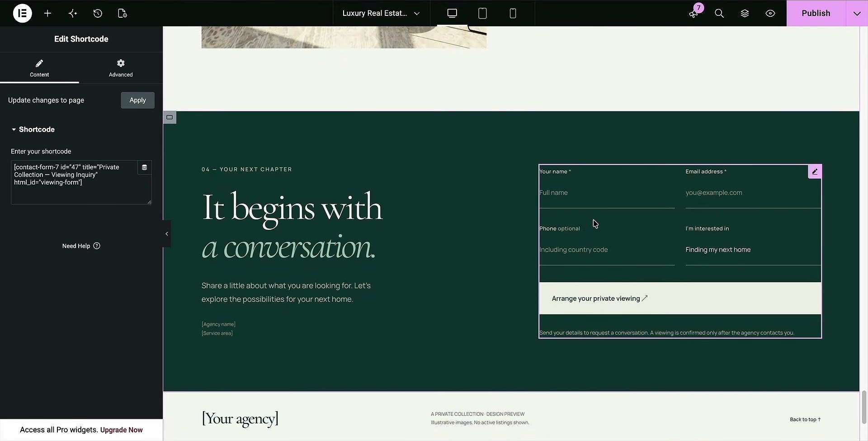Click the edit pencil on the form widget
The image size is (868, 441).
815,171
